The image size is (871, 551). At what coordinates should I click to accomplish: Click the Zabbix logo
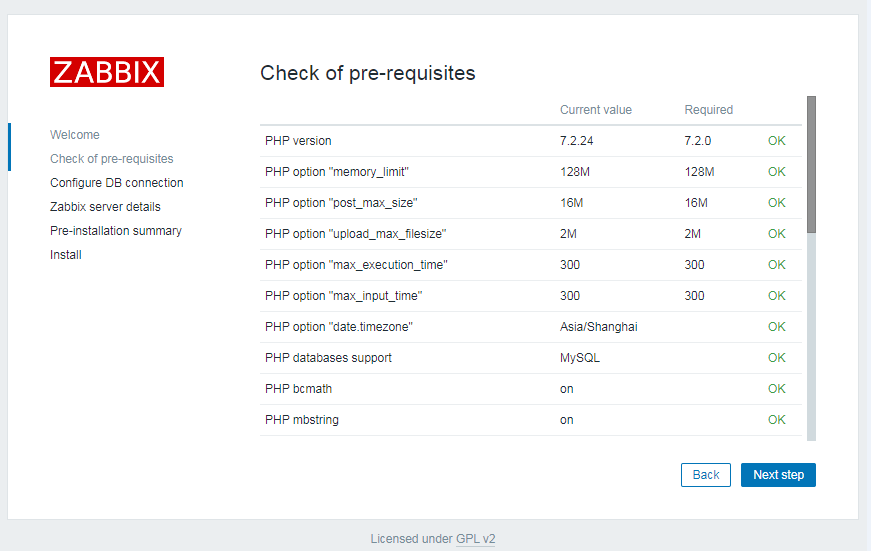pyautogui.click(x=107, y=72)
